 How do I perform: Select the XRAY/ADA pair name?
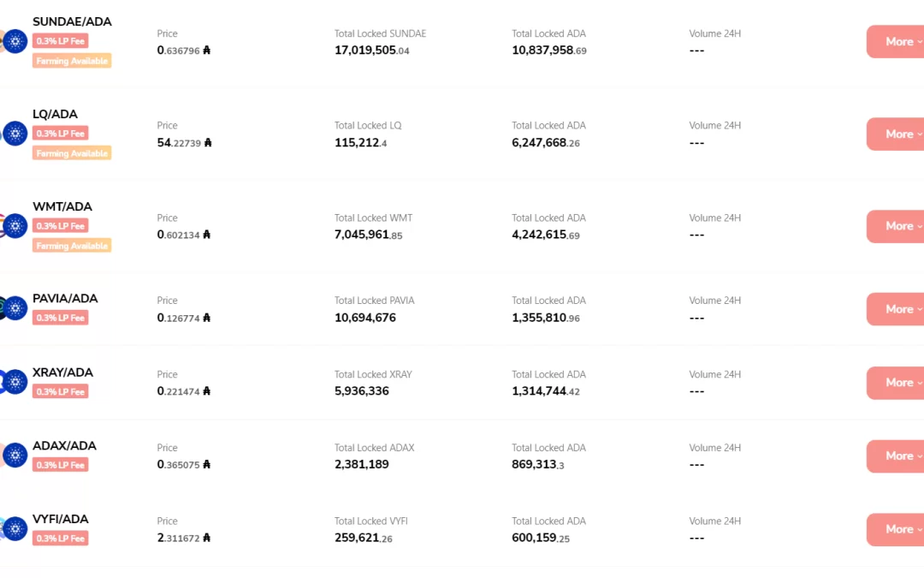tap(62, 372)
